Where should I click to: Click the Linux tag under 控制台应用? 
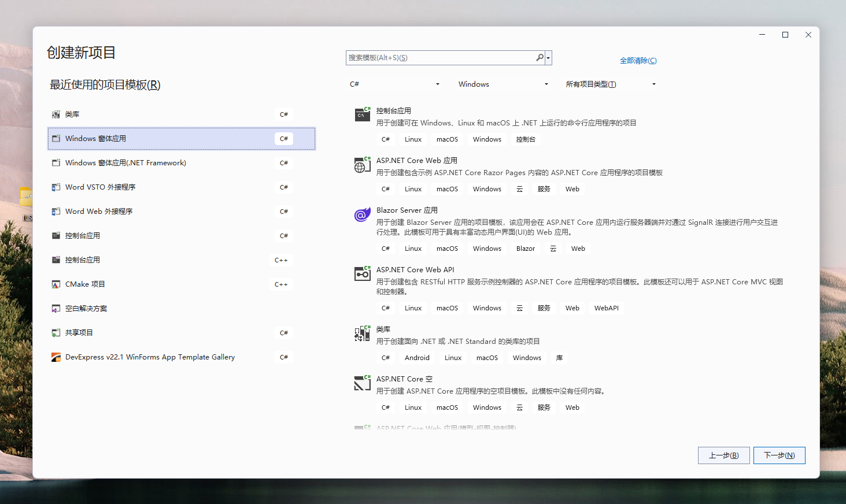click(413, 139)
